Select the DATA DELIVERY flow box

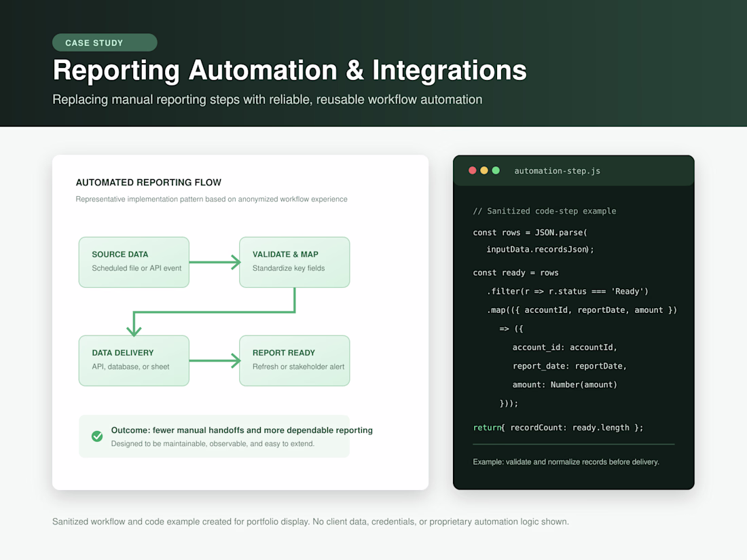(x=134, y=361)
